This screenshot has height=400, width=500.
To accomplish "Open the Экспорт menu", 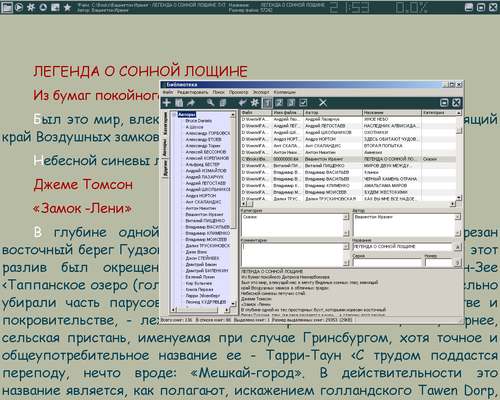I will (x=261, y=92).
